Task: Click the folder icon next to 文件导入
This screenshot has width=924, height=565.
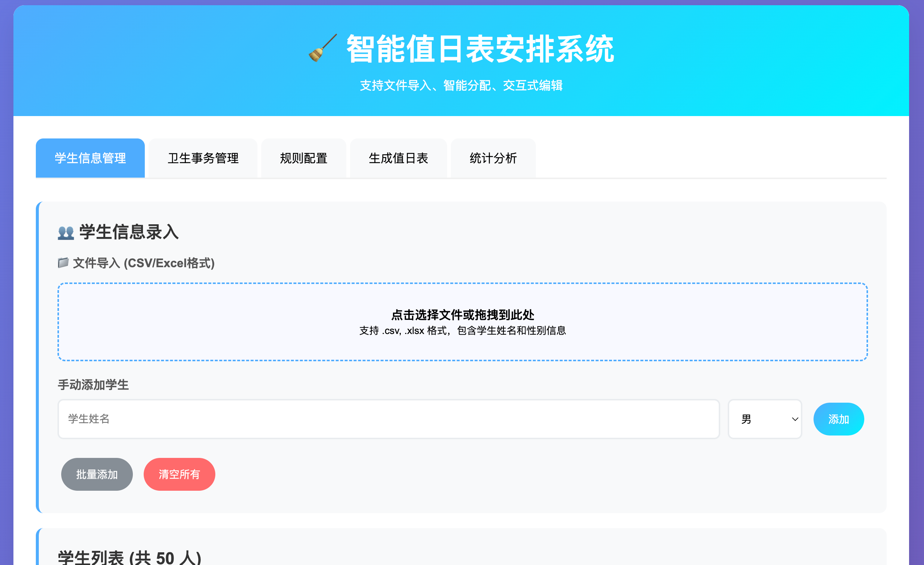Action: [x=63, y=262]
